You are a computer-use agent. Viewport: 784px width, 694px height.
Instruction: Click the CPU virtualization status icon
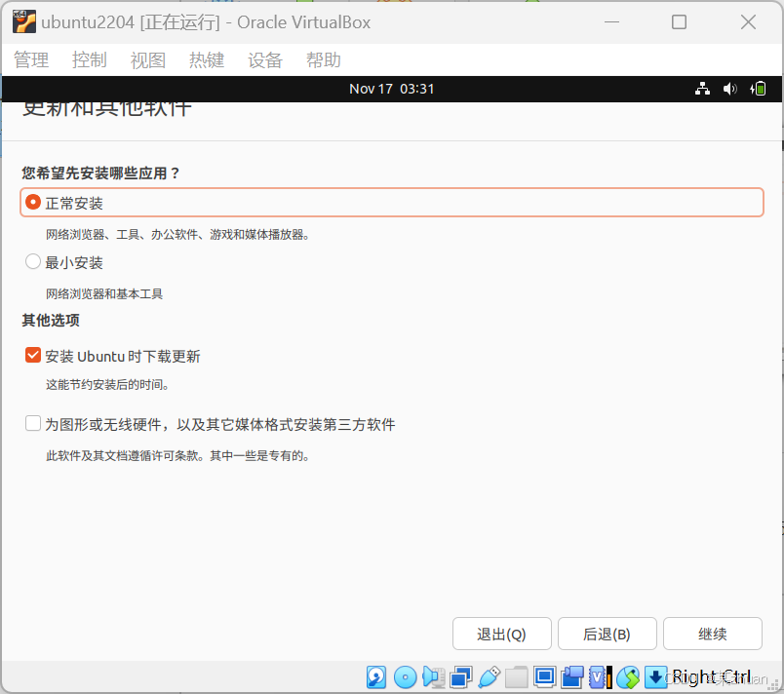pos(600,677)
